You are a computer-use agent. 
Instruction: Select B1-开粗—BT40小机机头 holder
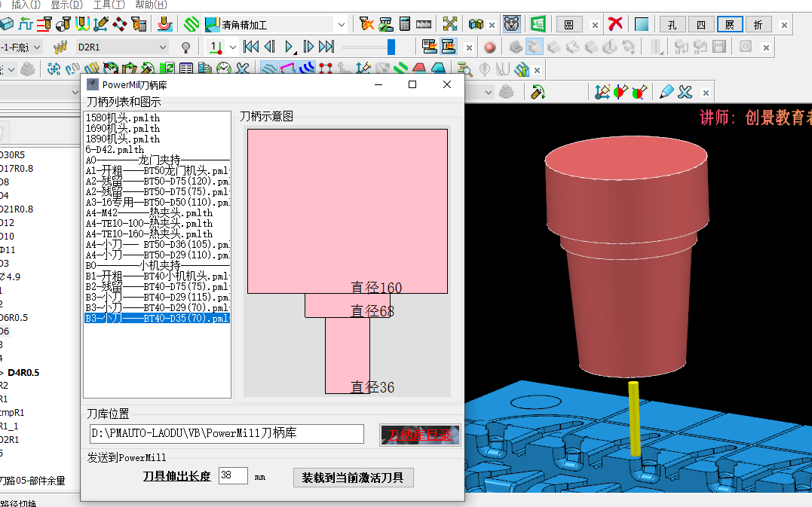(x=157, y=276)
